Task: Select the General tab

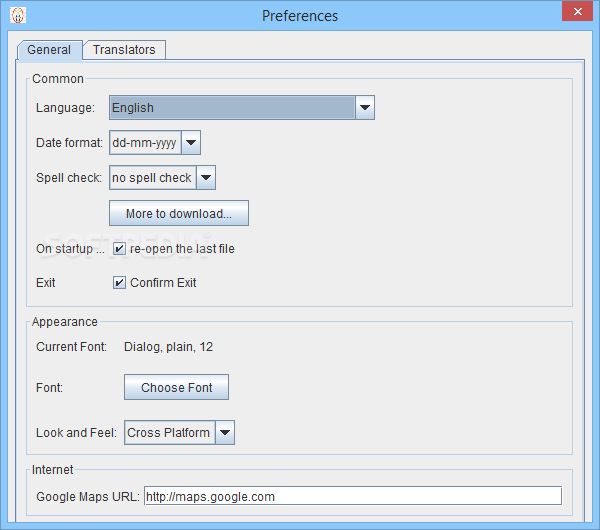Action: pyautogui.click(x=49, y=50)
